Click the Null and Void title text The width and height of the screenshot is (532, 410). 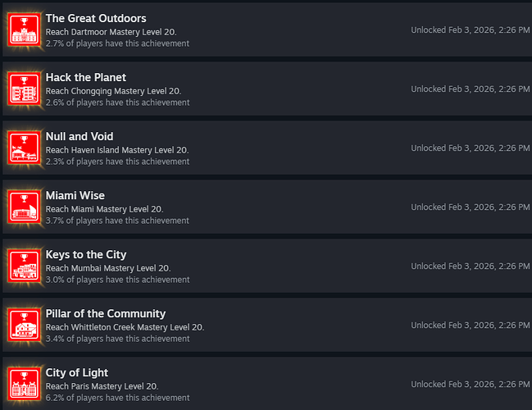(x=80, y=136)
